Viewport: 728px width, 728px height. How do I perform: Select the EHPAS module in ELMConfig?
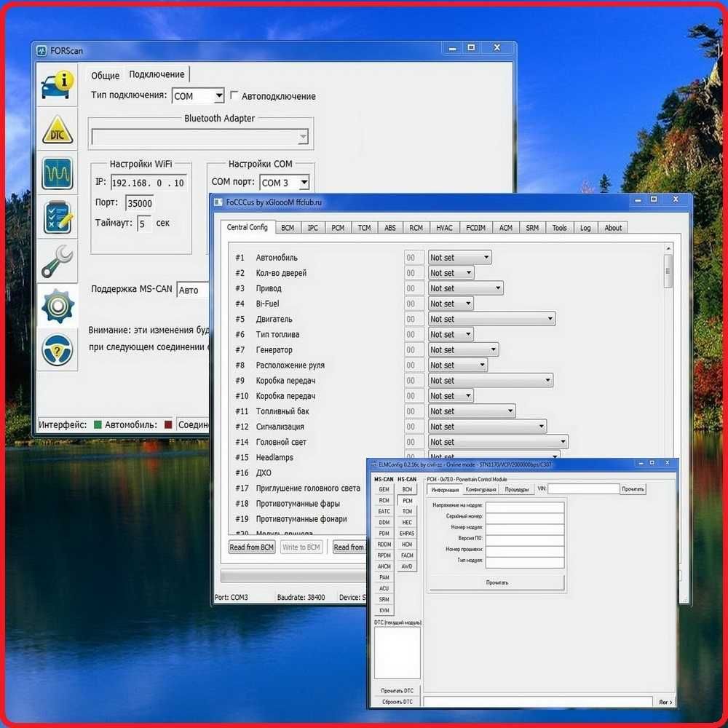coord(407,534)
